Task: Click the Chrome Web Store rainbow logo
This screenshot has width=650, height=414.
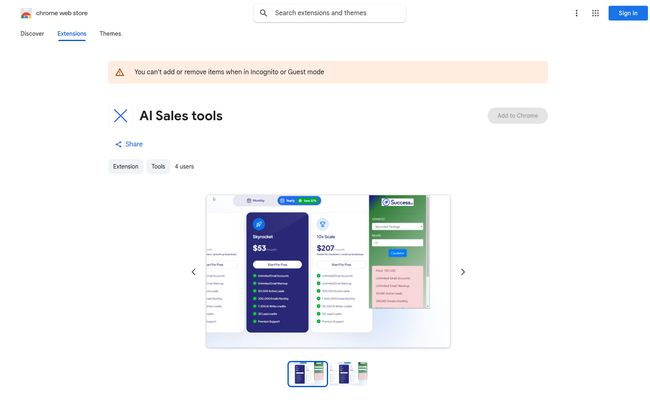Action: point(26,13)
